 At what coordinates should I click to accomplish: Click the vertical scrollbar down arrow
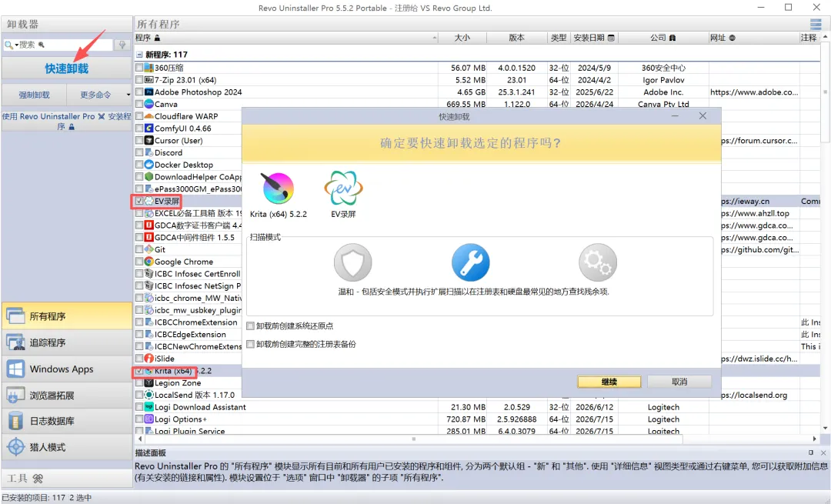[x=825, y=429]
